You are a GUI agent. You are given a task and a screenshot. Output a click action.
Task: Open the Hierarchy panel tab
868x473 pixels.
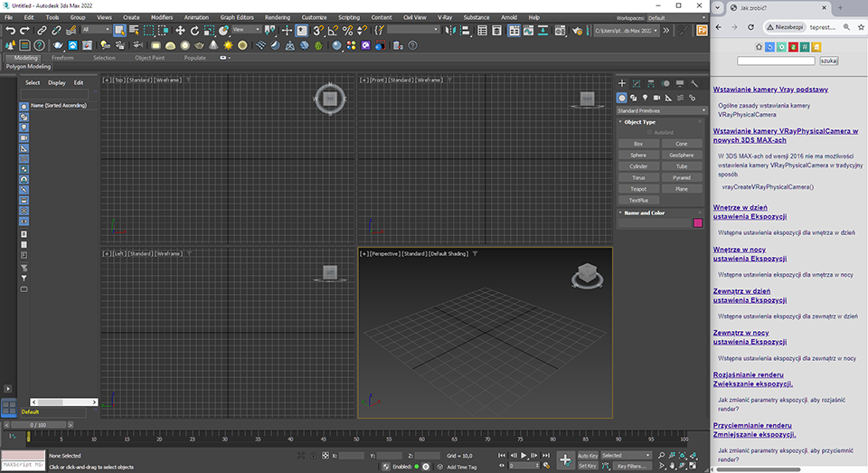tap(651, 83)
